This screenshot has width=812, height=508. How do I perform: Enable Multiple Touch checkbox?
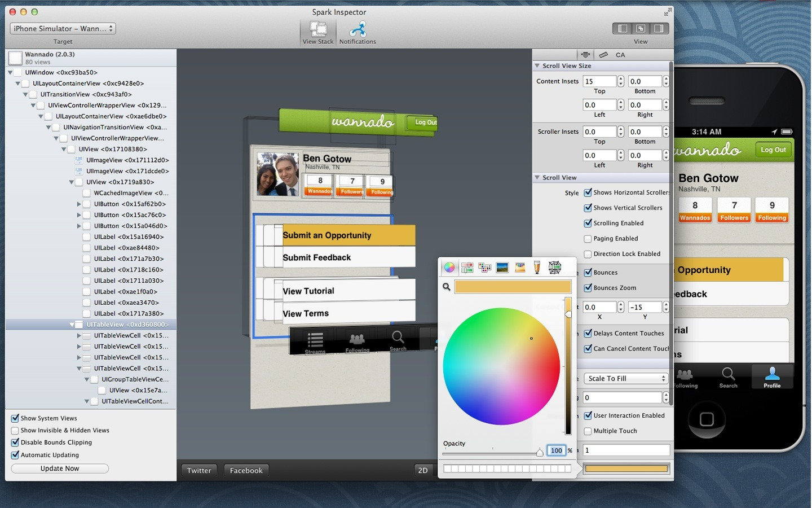pyautogui.click(x=588, y=431)
